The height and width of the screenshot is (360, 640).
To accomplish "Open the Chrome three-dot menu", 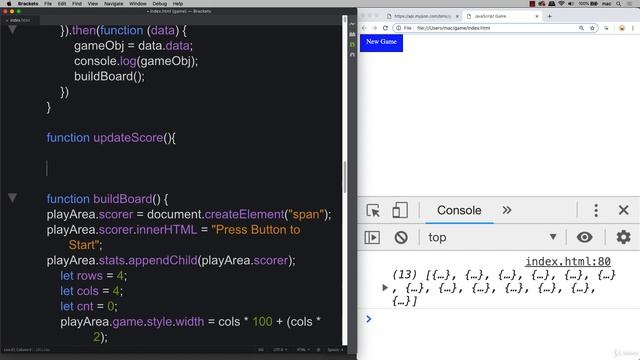I will coord(633,28).
